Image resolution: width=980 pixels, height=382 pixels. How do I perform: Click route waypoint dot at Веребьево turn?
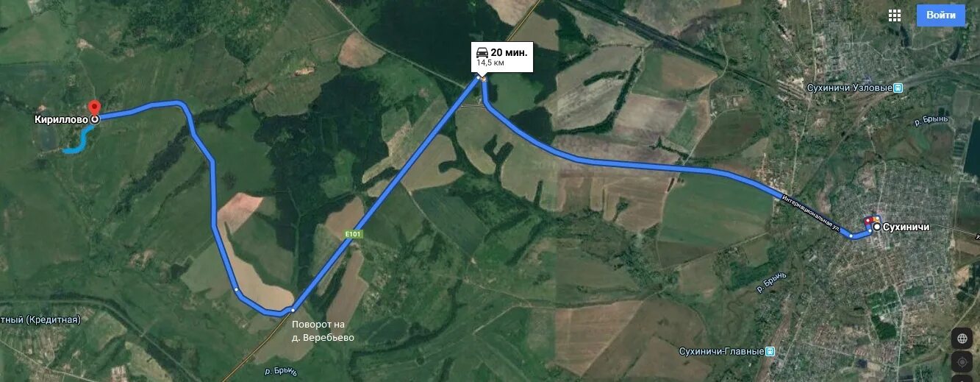pyautogui.click(x=292, y=310)
